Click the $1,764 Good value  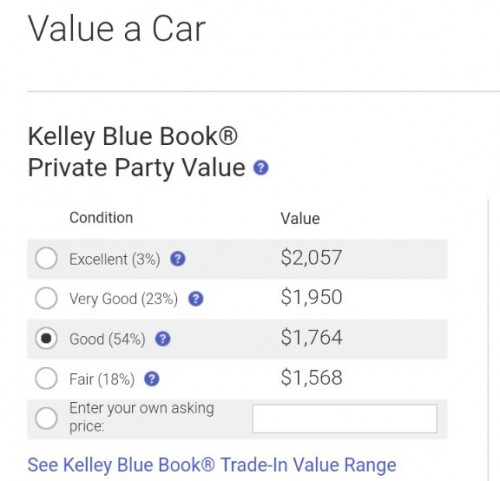pyautogui.click(x=311, y=337)
